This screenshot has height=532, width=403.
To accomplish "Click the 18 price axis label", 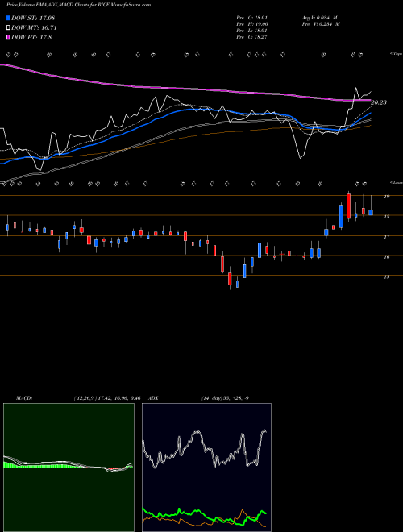I will click(x=387, y=217).
